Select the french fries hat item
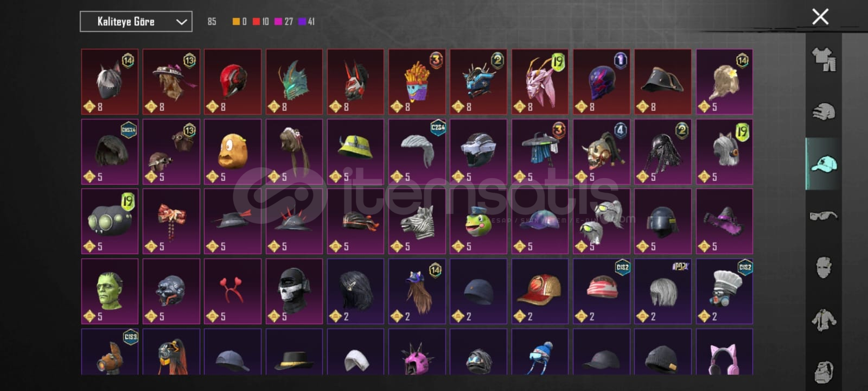The image size is (868, 391). 417,82
